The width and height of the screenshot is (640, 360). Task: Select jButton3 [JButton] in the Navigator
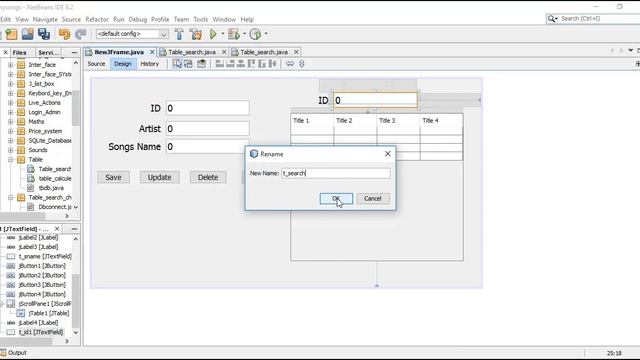point(42,285)
